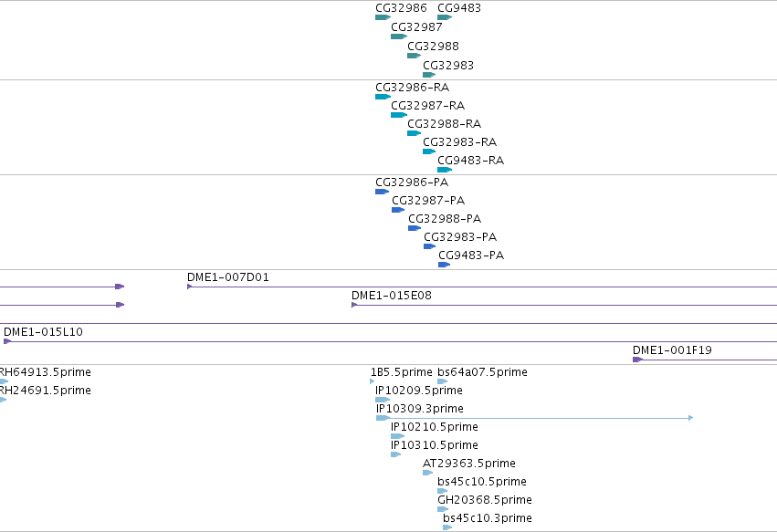
Task: Select the bs64a07.5prime EST arrow
Action: point(443,381)
